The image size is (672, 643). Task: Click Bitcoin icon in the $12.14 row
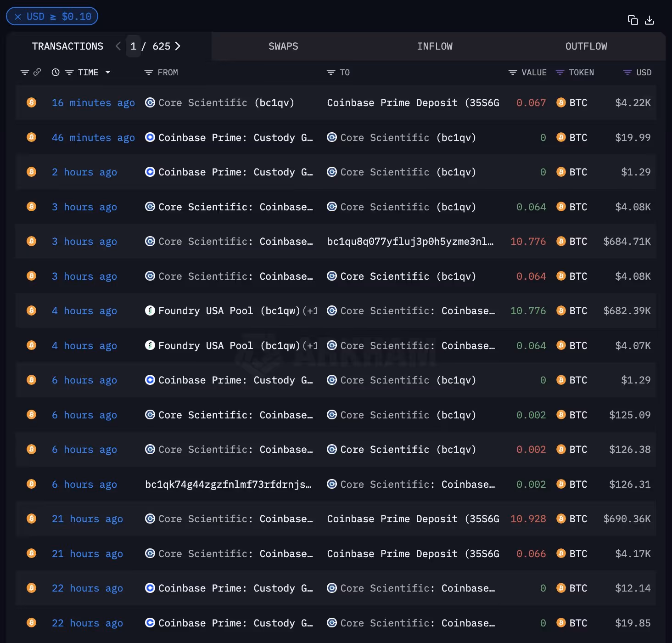[x=32, y=588]
